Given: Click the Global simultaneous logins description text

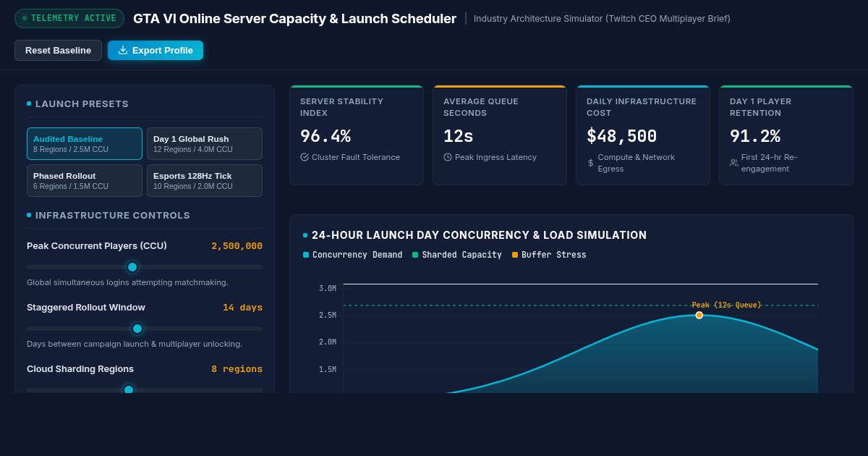Looking at the screenshot, I should coord(127,282).
